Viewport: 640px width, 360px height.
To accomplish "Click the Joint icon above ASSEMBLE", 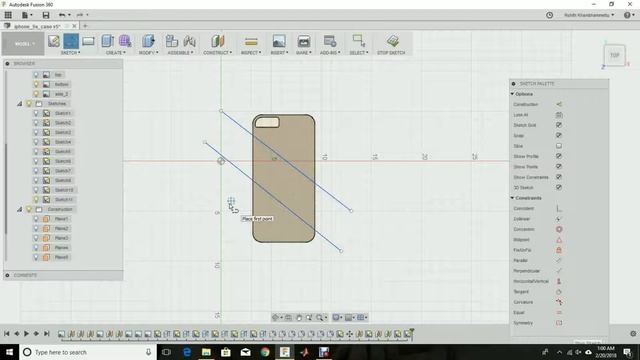I will pyautogui.click(x=189, y=41).
